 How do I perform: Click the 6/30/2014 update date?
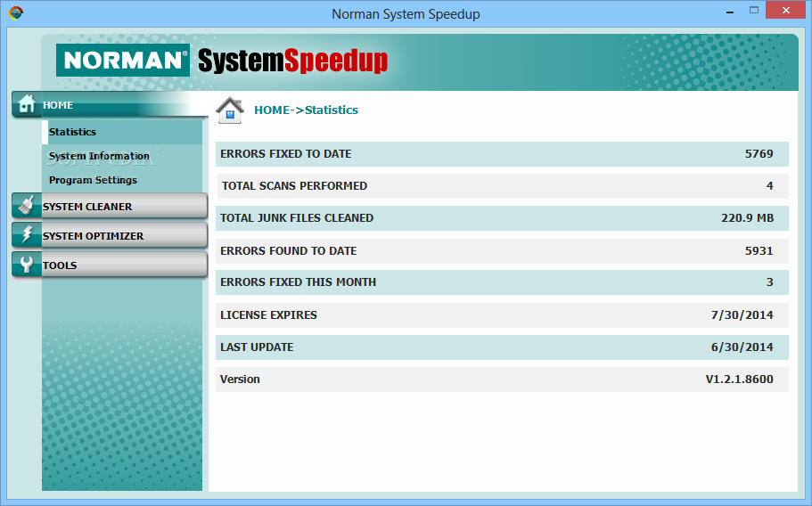tap(742, 347)
